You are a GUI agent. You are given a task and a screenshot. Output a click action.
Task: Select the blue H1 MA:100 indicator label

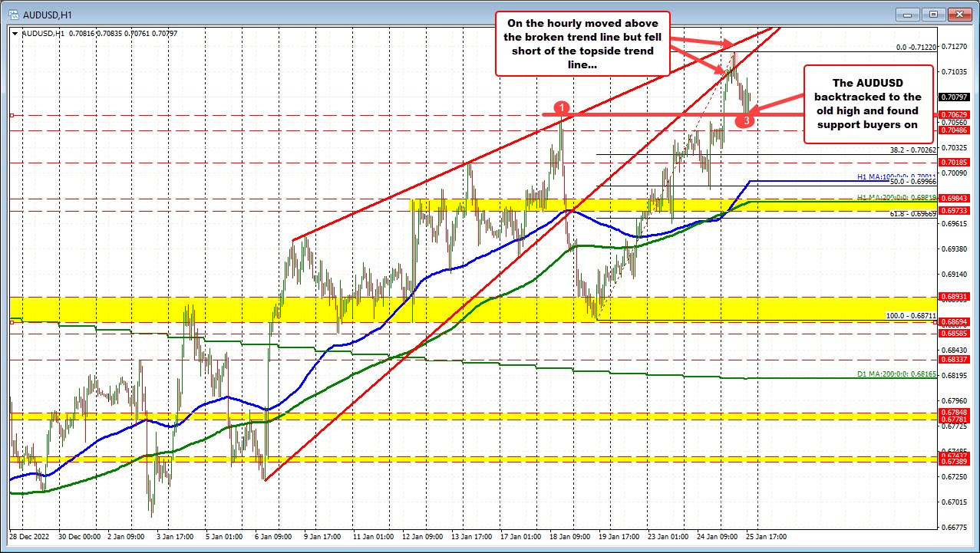coord(896,176)
